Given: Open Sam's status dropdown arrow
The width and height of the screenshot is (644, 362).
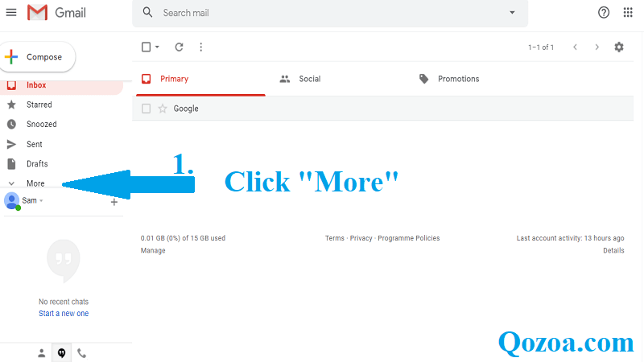Looking at the screenshot, I should pyautogui.click(x=41, y=200).
